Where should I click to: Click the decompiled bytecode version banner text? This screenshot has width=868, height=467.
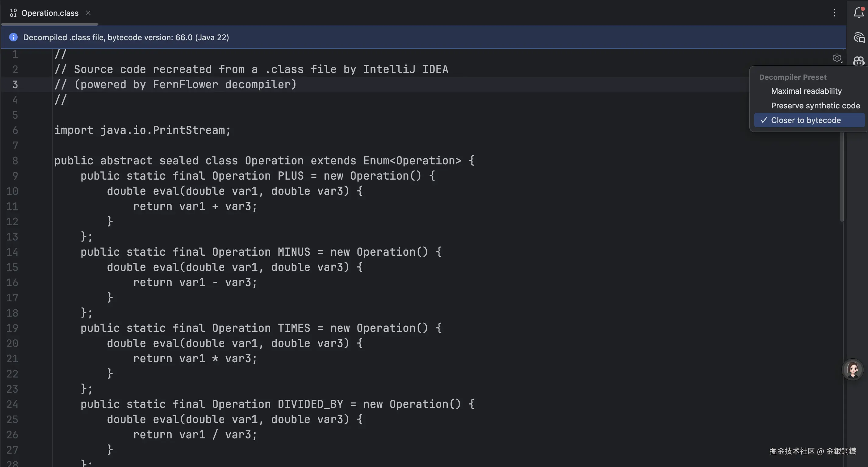point(126,37)
